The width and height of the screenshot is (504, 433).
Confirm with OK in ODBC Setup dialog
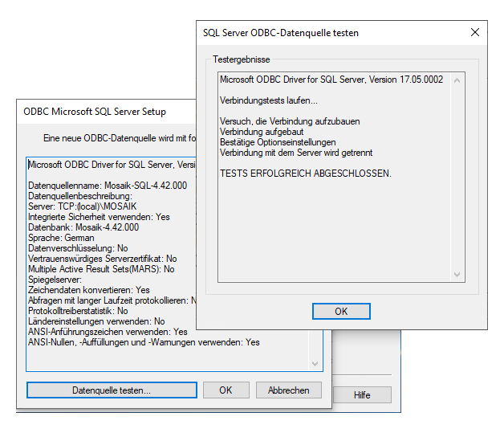click(226, 390)
